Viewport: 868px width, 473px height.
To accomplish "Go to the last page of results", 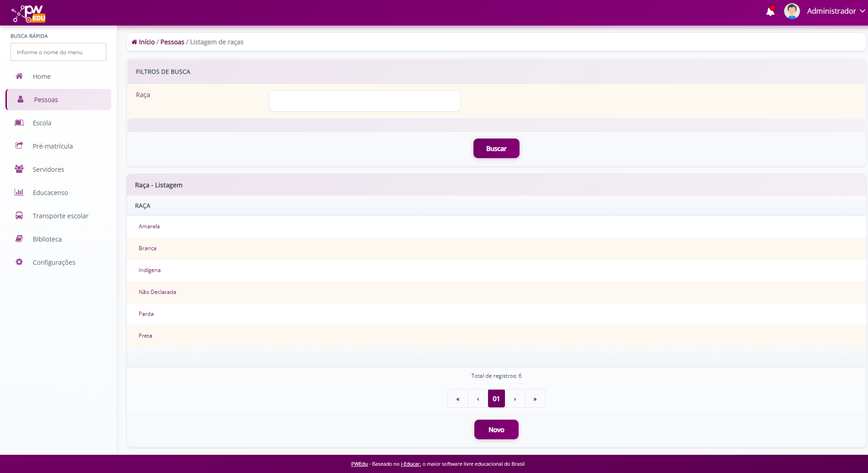I will (x=535, y=399).
